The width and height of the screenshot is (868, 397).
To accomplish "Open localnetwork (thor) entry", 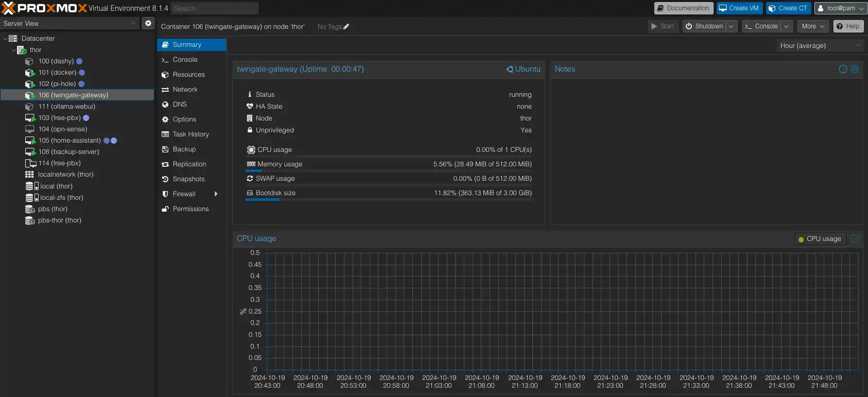I will 66,175.
